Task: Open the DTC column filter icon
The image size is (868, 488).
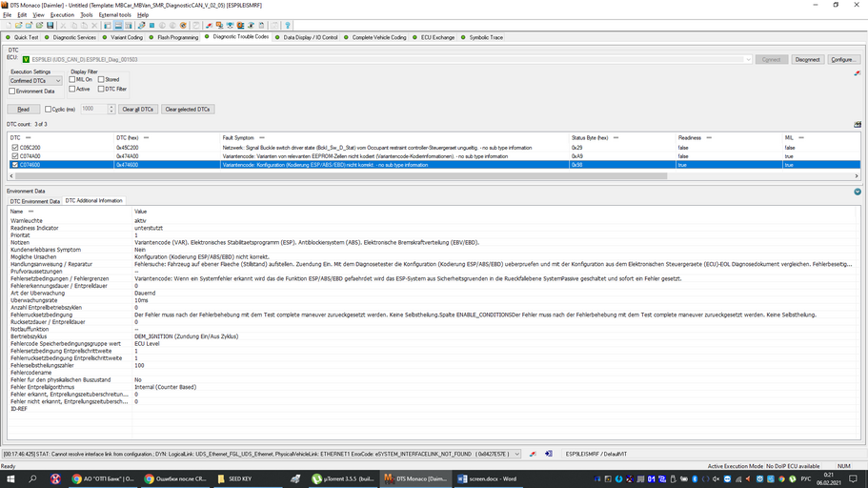Action: [29, 137]
